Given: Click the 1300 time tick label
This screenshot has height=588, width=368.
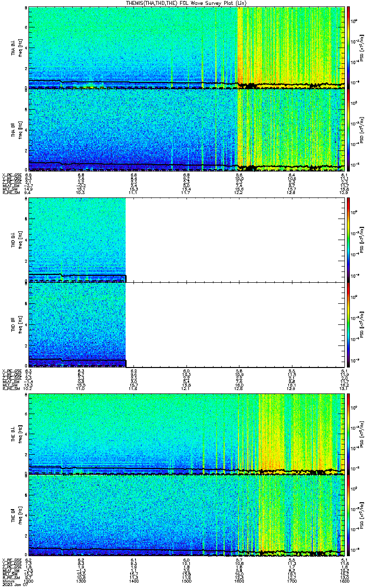Looking at the screenshot, I should pos(81,581).
